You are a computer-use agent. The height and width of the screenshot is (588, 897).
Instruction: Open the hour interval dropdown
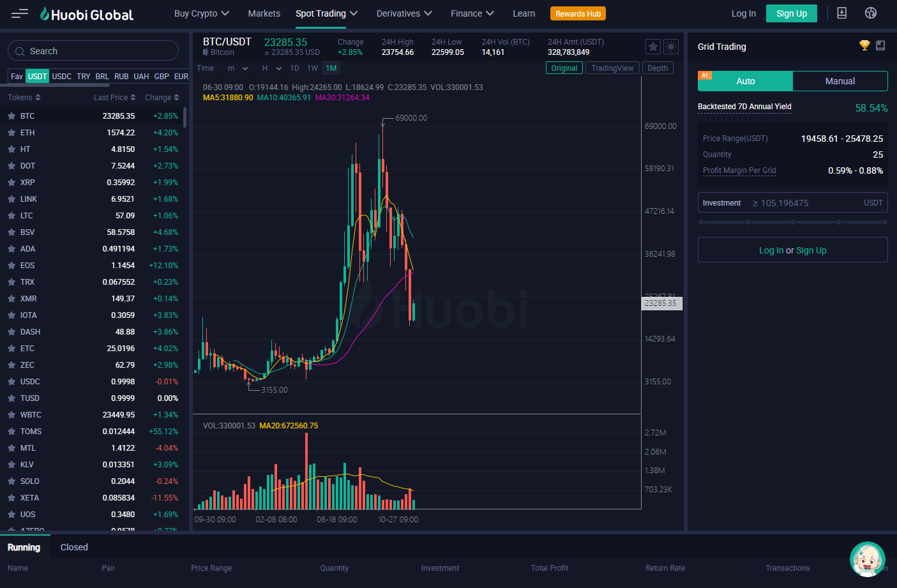tap(272, 68)
